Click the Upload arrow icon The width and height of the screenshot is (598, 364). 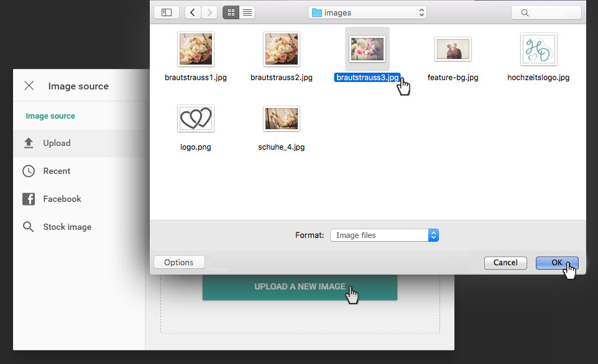29,143
